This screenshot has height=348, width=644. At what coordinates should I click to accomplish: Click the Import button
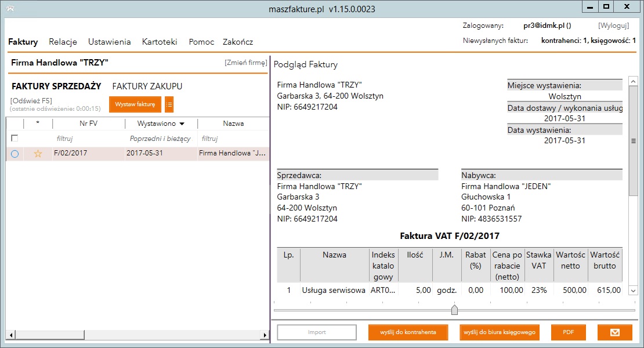317,332
